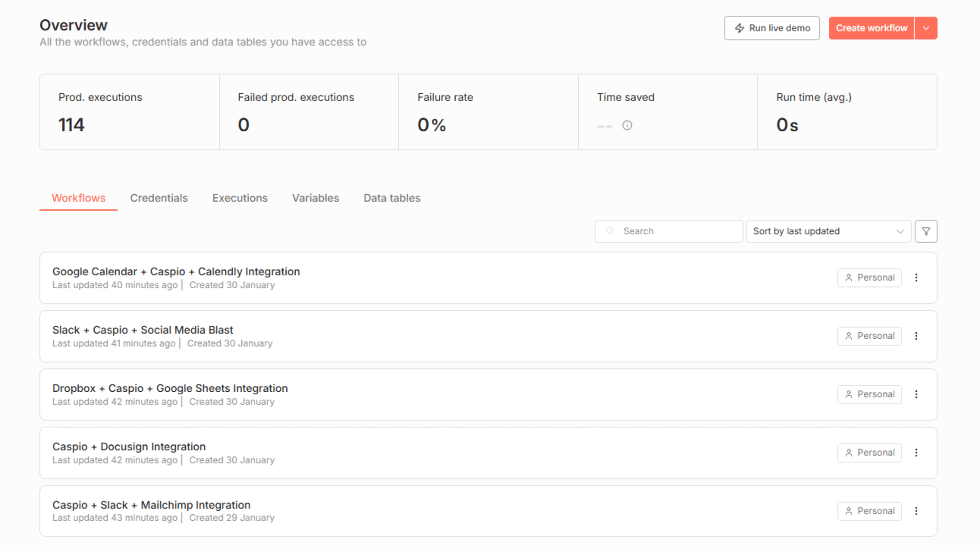Select the Variables tab
The height and width of the screenshot is (551, 980).
315,198
